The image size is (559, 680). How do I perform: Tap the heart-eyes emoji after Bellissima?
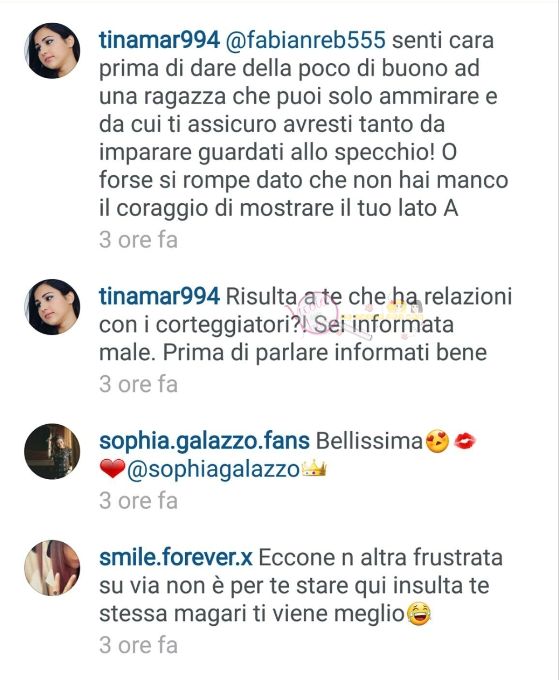tap(437, 442)
